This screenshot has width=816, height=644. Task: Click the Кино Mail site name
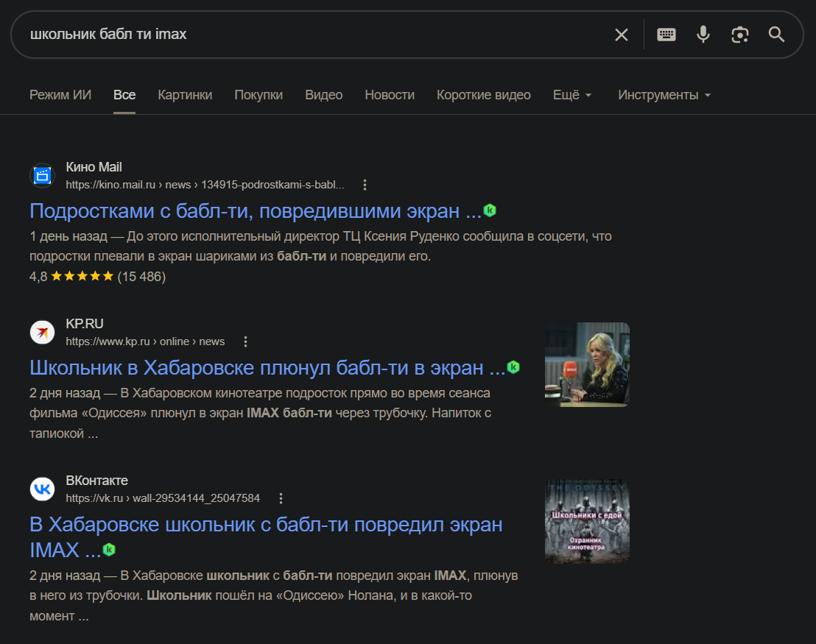pyautogui.click(x=94, y=167)
